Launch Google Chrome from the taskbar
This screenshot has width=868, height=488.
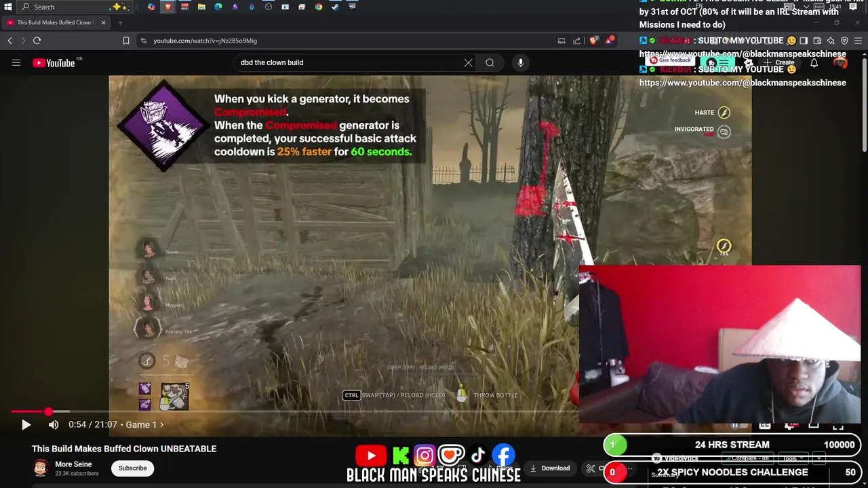319,7
